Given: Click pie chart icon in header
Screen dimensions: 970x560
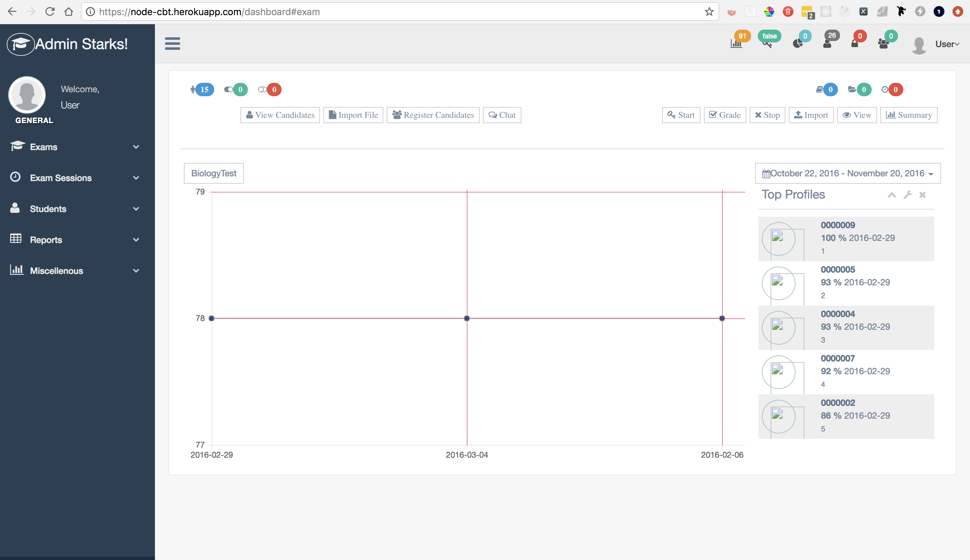Looking at the screenshot, I should tap(798, 43).
